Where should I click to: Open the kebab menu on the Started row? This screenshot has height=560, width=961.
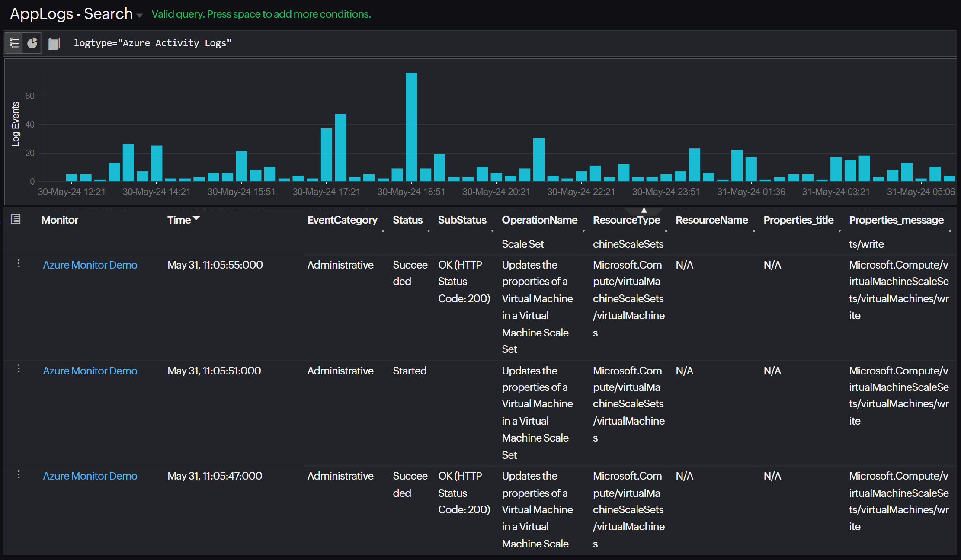pyautogui.click(x=19, y=368)
